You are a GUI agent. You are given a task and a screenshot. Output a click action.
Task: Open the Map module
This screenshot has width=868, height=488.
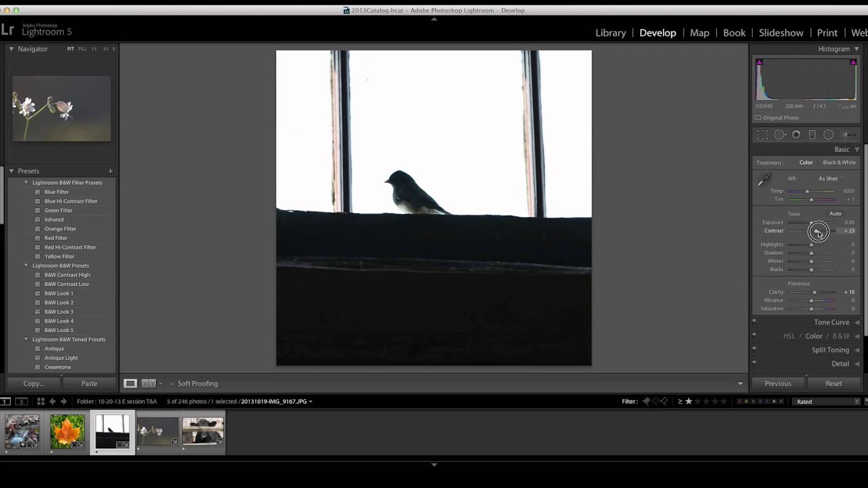tap(699, 33)
